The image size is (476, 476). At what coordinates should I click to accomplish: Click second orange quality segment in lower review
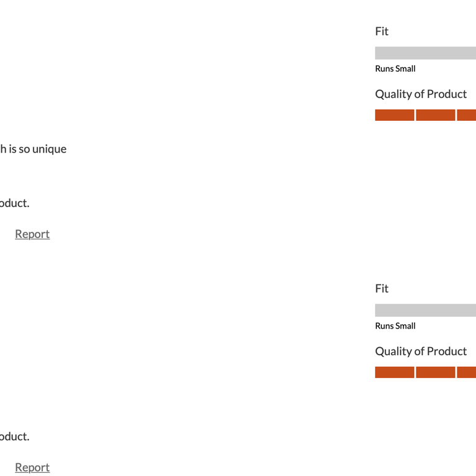point(435,372)
